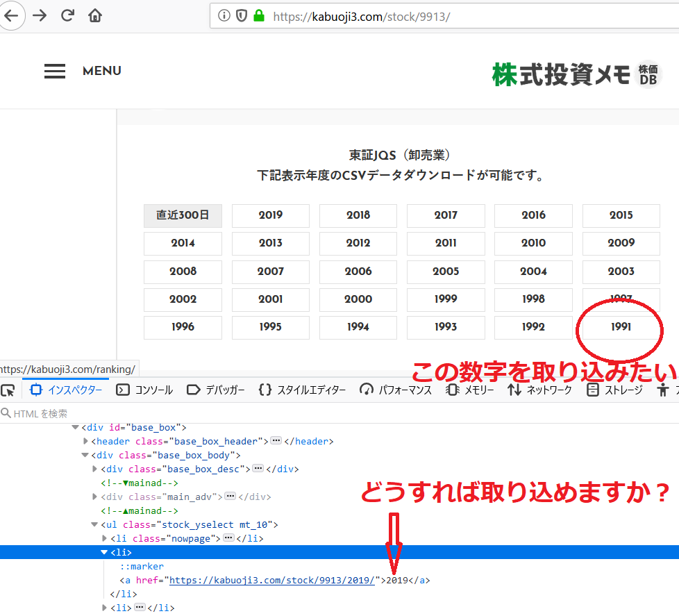
Task: Reload the current page
Action: 67,15
